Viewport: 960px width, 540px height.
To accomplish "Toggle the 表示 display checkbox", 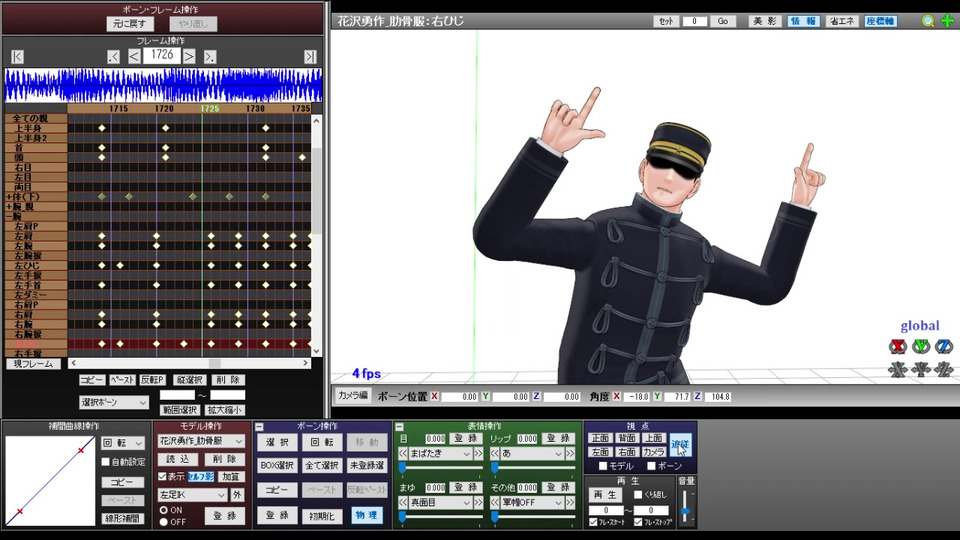I will [x=163, y=476].
